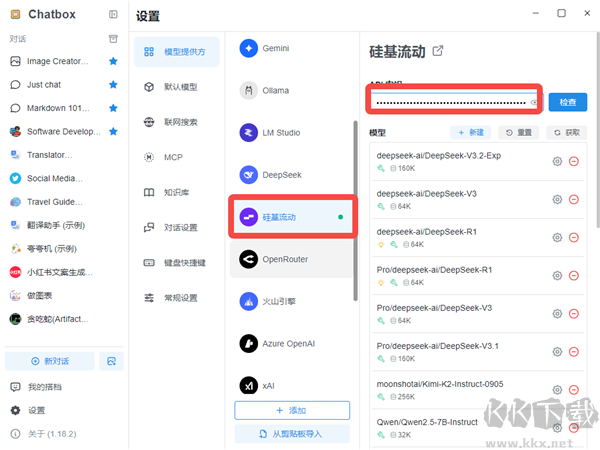Remove the Pro/deepseek-ai/DeepSeek-V3 model

click(574, 314)
